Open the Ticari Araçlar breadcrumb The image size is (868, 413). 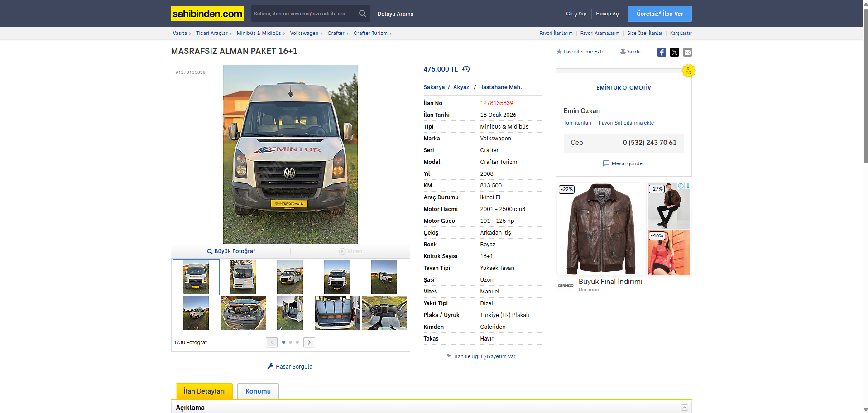tap(212, 33)
